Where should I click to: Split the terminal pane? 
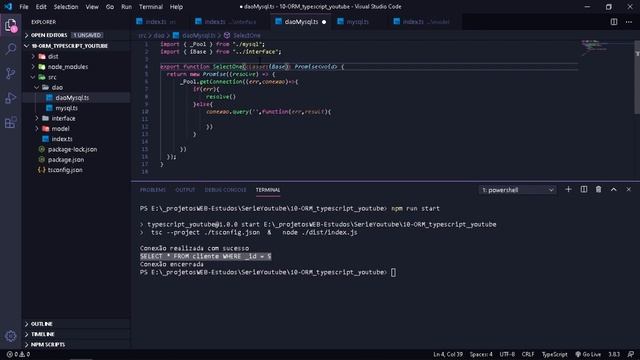click(x=584, y=190)
